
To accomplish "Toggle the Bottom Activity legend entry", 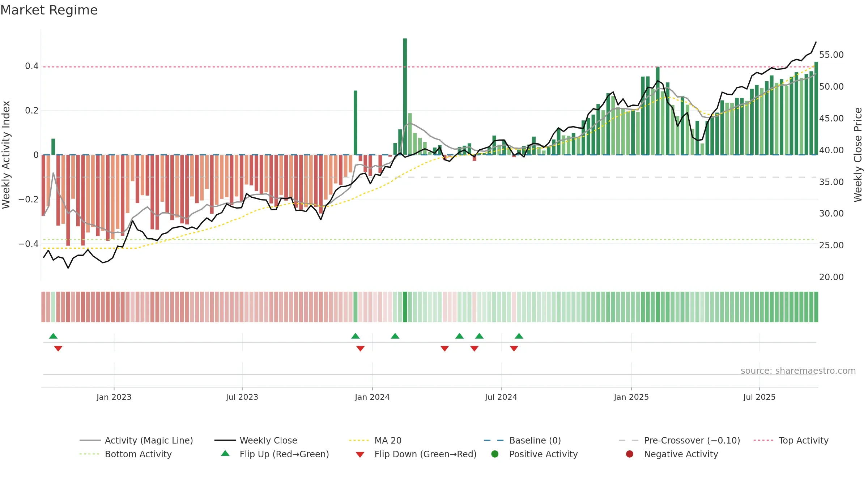I will coord(125,454).
